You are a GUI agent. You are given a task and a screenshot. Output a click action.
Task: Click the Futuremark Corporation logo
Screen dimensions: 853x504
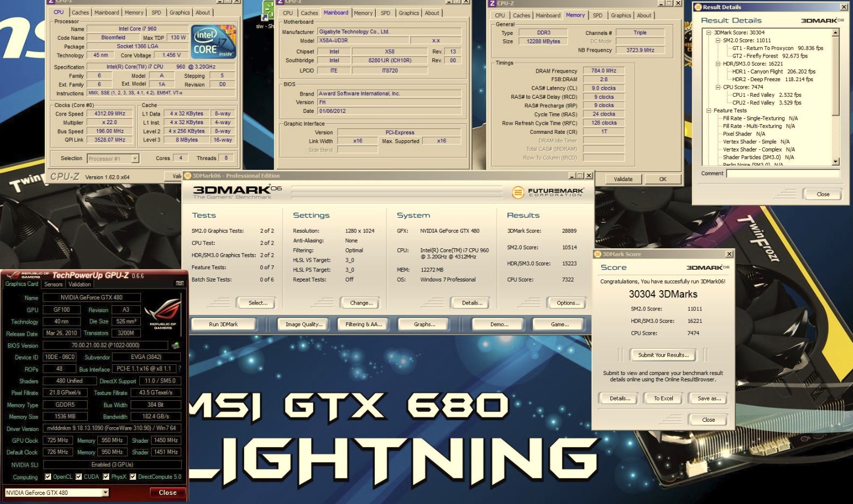click(x=548, y=192)
